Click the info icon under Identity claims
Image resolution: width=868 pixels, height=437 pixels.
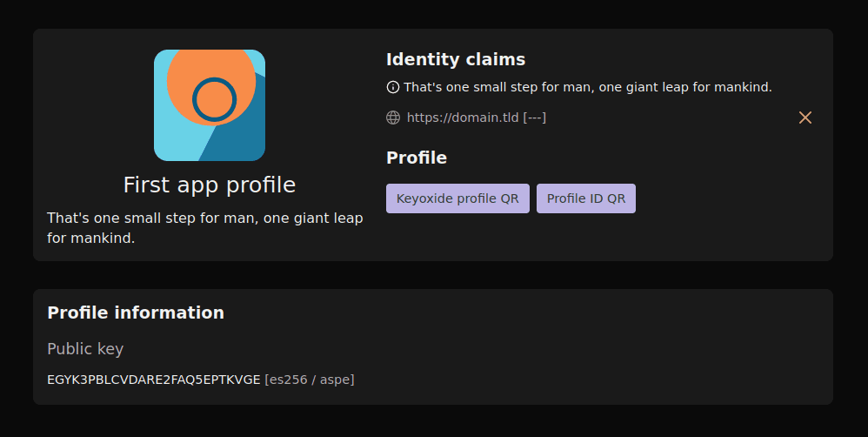coord(393,87)
